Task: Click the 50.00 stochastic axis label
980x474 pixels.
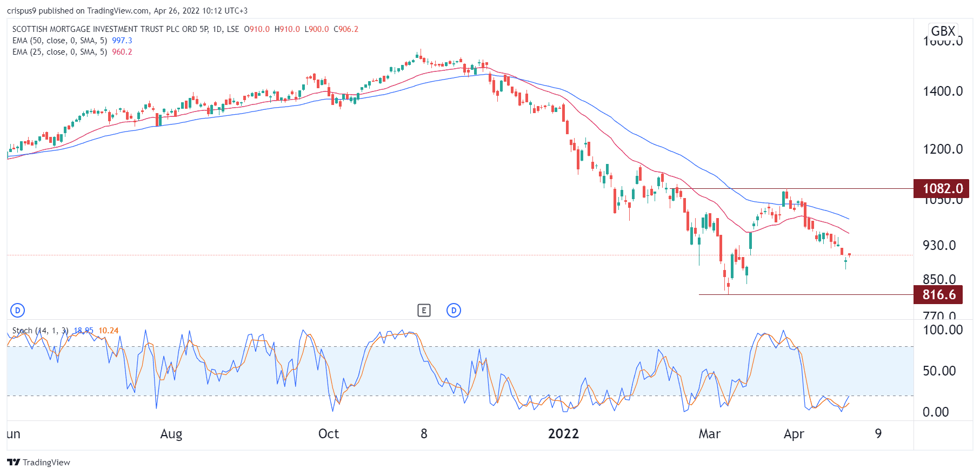Action: click(939, 371)
